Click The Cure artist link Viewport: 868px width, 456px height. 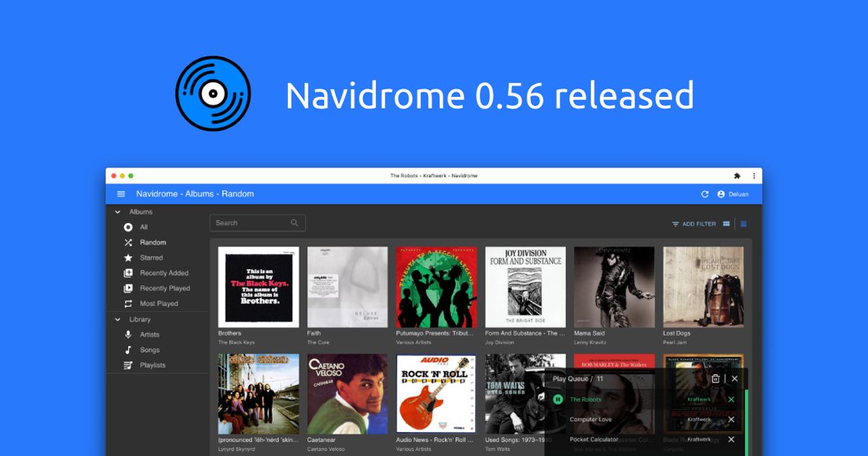click(x=318, y=342)
